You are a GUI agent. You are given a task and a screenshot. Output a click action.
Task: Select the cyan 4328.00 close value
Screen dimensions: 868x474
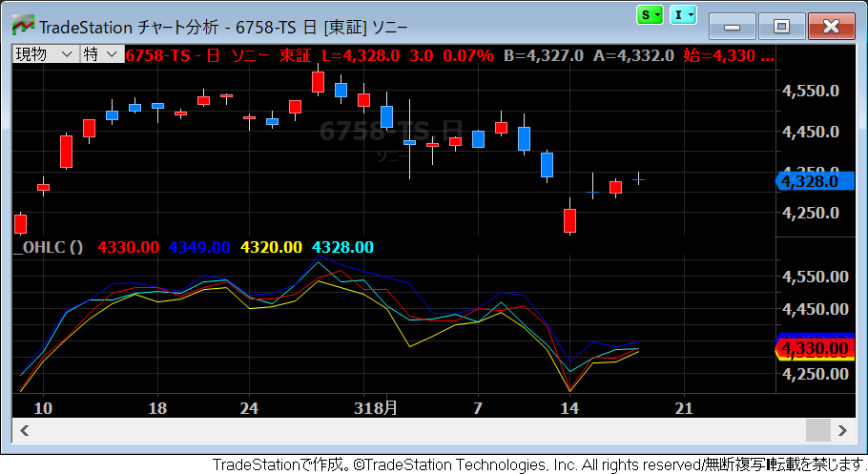tap(342, 247)
